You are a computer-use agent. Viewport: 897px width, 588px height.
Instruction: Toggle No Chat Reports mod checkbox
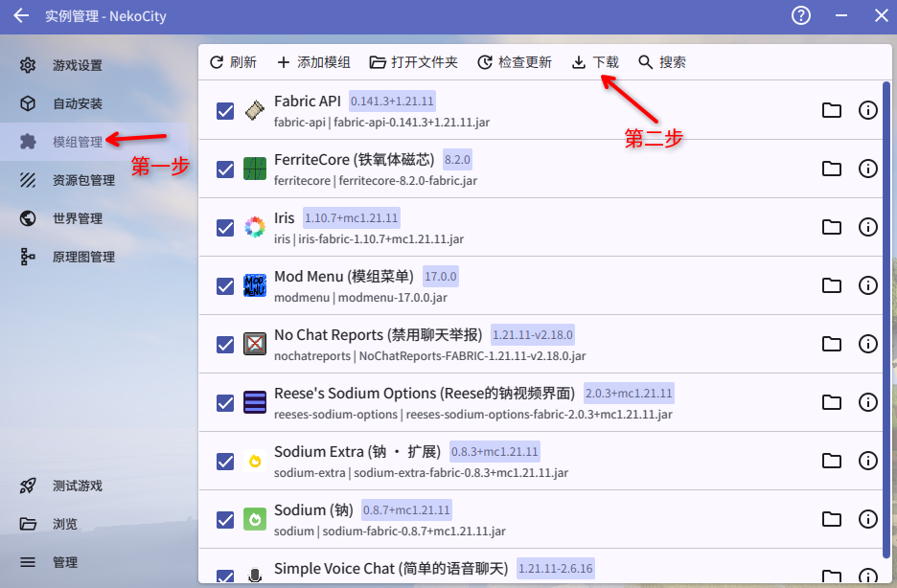225,345
